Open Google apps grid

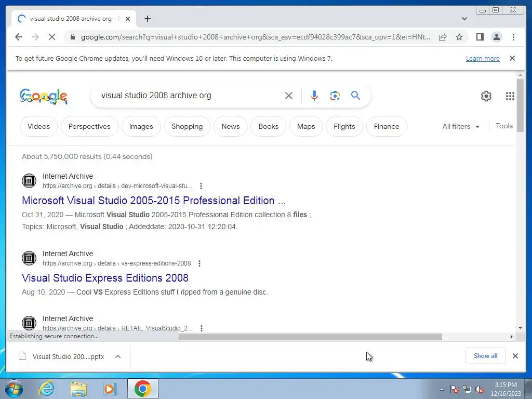[x=510, y=96]
